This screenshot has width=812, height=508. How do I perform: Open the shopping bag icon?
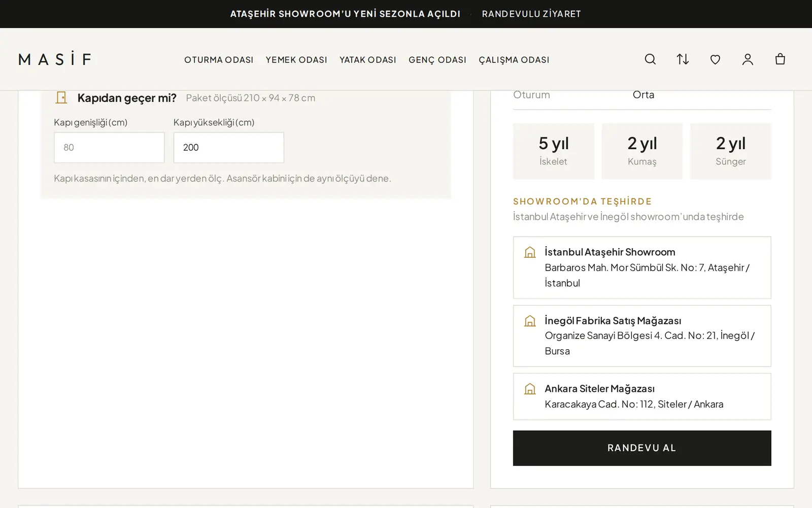click(x=780, y=59)
